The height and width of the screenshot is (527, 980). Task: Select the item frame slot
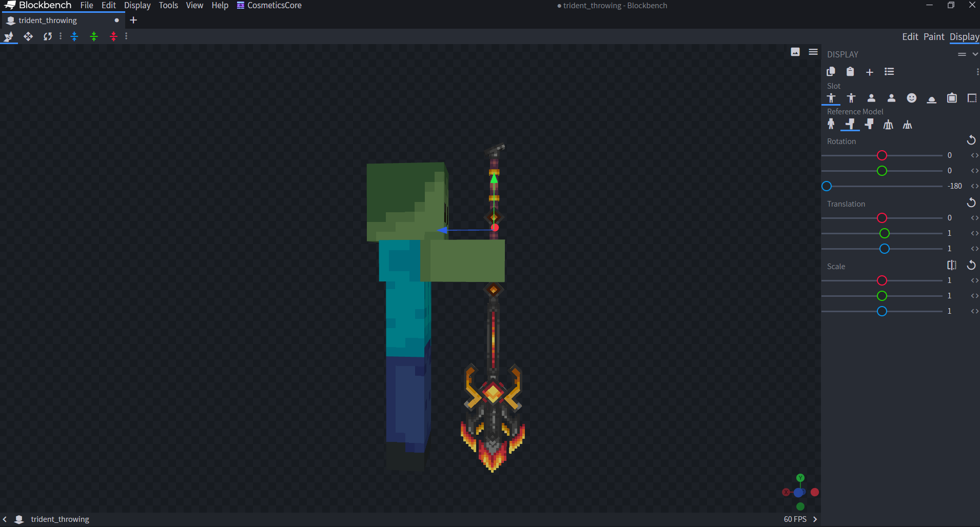pyautogui.click(x=952, y=98)
